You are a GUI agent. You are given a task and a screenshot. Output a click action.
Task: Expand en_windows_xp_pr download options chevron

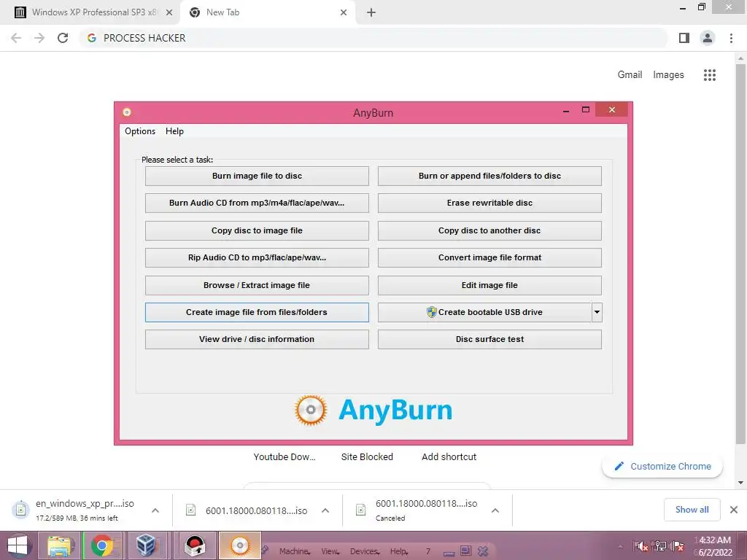coord(155,510)
